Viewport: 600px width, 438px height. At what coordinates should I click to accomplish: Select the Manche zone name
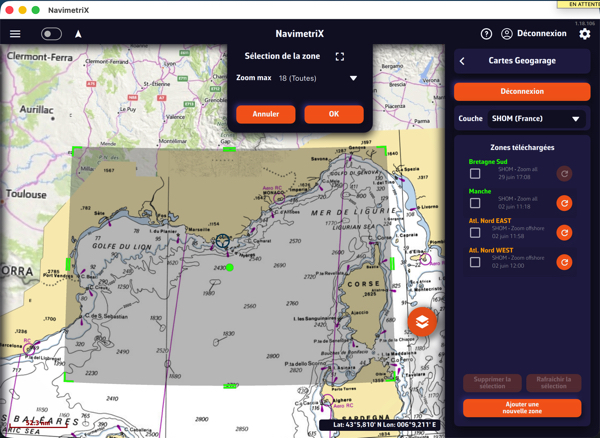click(480, 191)
